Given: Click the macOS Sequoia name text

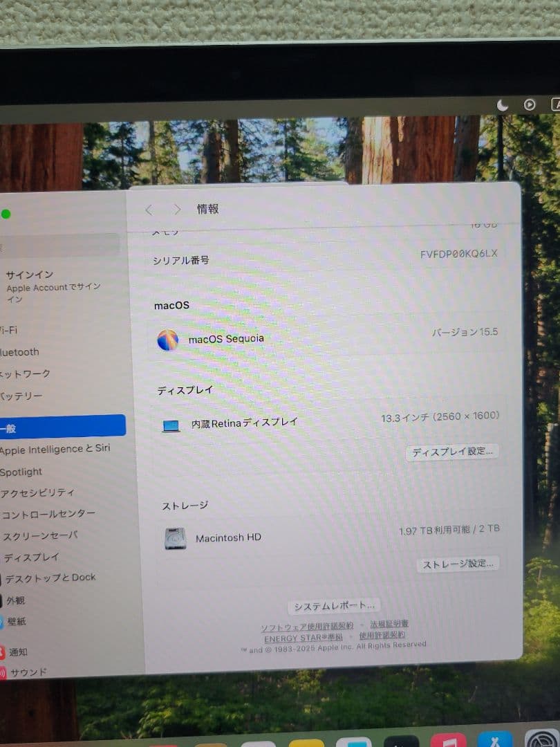Looking at the screenshot, I should (226, 339).
